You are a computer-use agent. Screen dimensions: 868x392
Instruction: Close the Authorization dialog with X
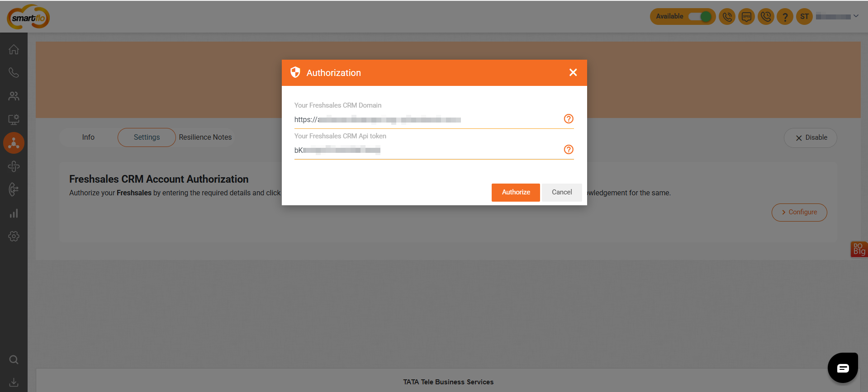tap(573, 72)
